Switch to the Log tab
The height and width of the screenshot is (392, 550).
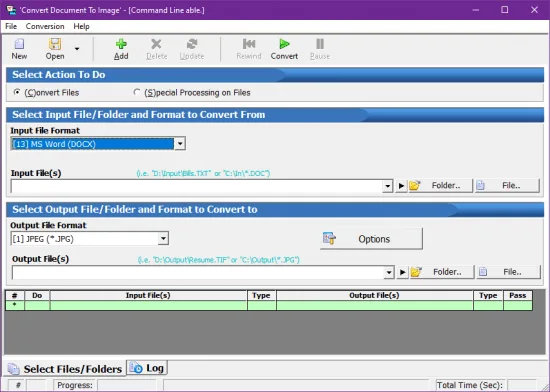point(147,368)
